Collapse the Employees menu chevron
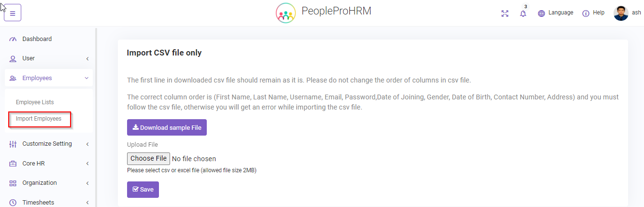644x207 pixels. 86,78
